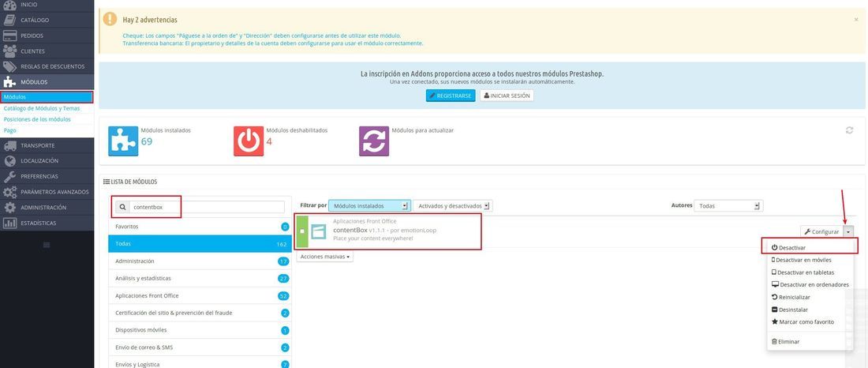Open the Módulos instalados filter dropdown
The image size is (868, 368).
tap(370, 205)
